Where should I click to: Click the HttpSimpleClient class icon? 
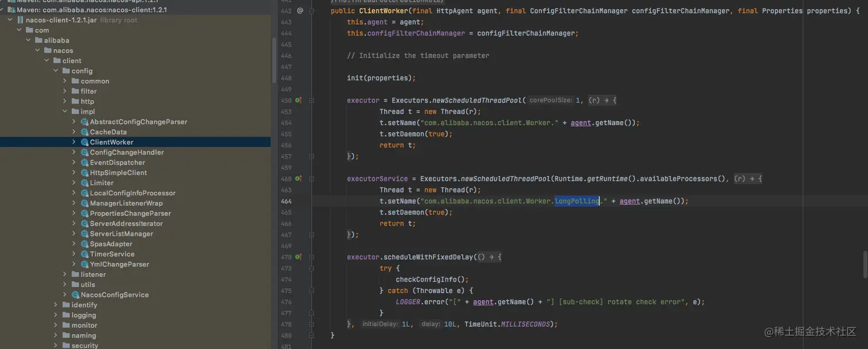point(84,173)
